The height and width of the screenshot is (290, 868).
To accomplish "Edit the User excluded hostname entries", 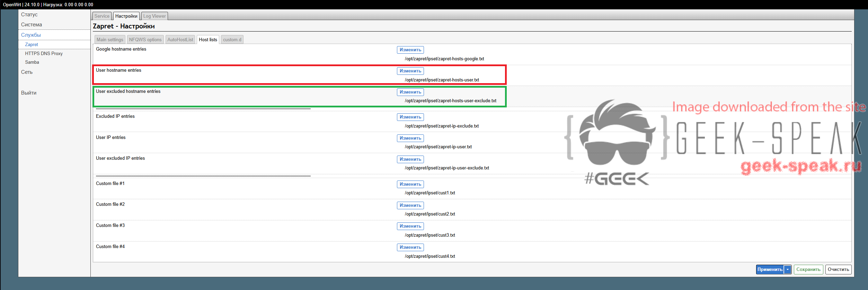I will tap(410, 92).
